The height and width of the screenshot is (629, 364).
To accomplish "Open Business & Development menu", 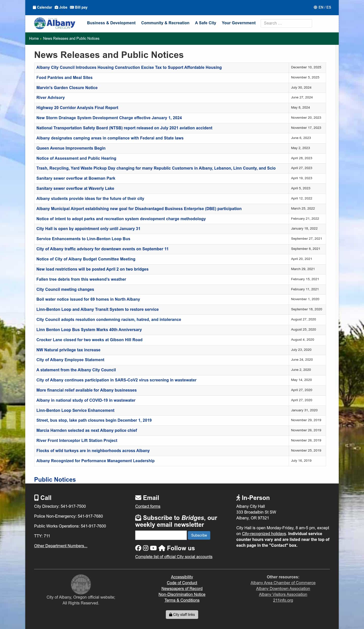I will [111, 23].
